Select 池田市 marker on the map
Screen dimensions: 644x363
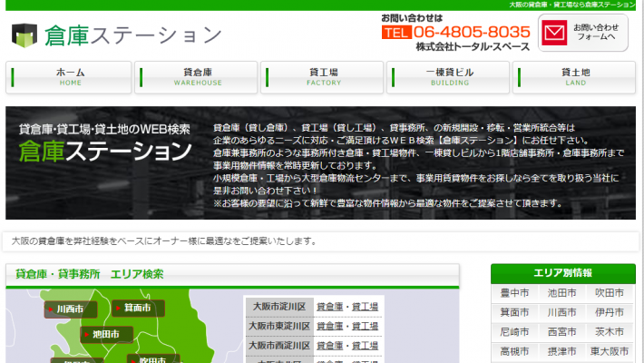103,334
